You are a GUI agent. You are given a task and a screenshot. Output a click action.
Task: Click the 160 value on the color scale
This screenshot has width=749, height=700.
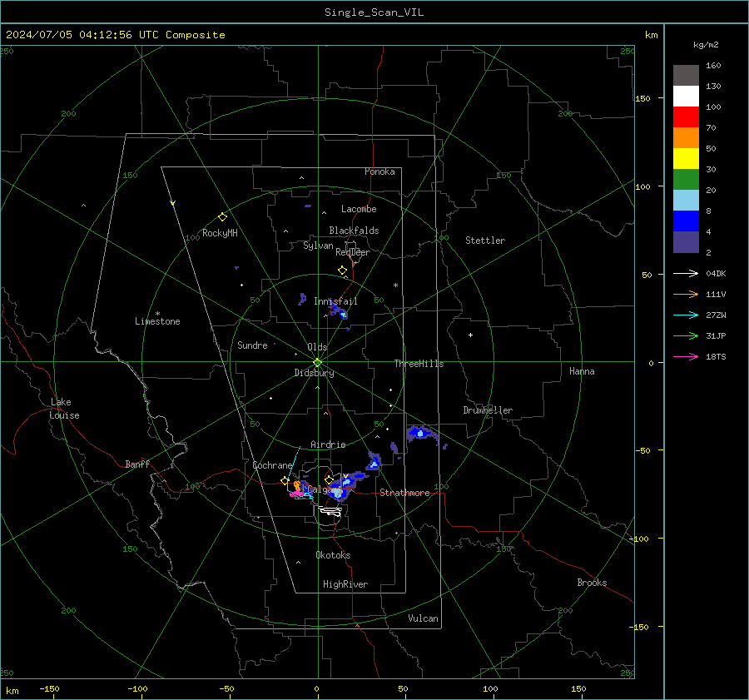tap(713, 66)
